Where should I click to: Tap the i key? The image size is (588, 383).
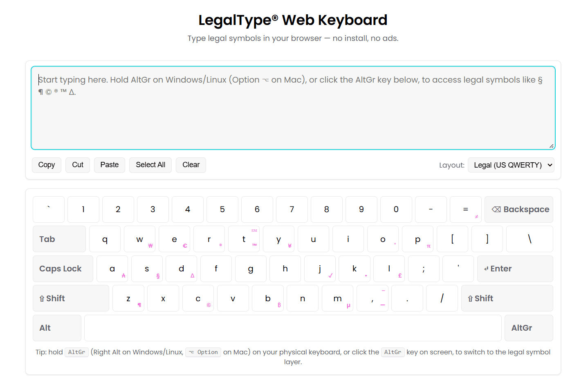click(348, 239)
